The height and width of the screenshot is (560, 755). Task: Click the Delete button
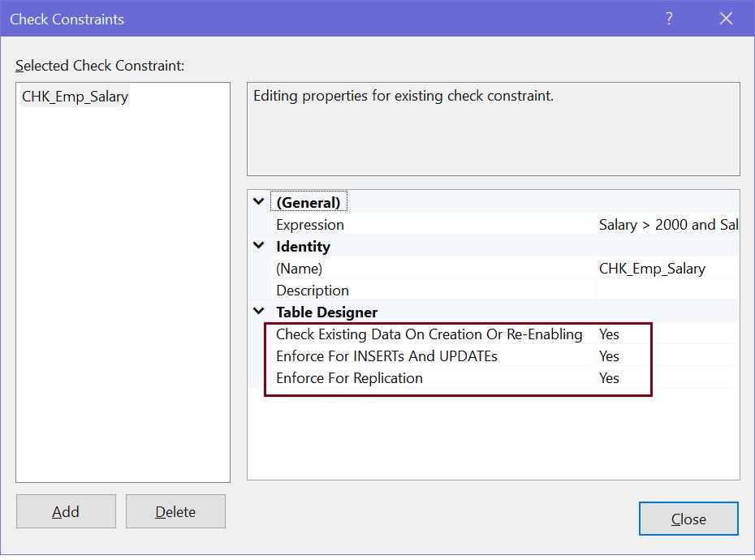[175, 511]
